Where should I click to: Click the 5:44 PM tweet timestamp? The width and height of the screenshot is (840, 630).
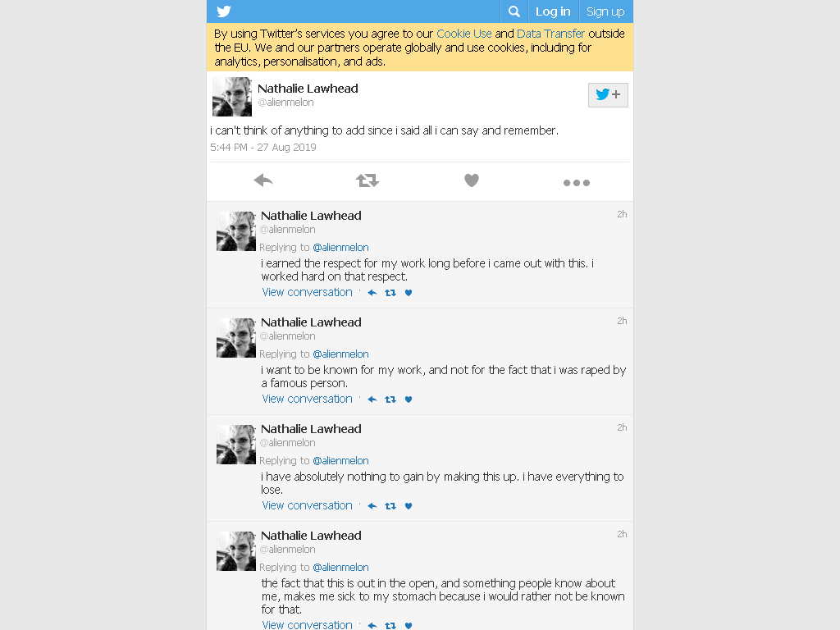pyautogui.click(x=263, y=148)
